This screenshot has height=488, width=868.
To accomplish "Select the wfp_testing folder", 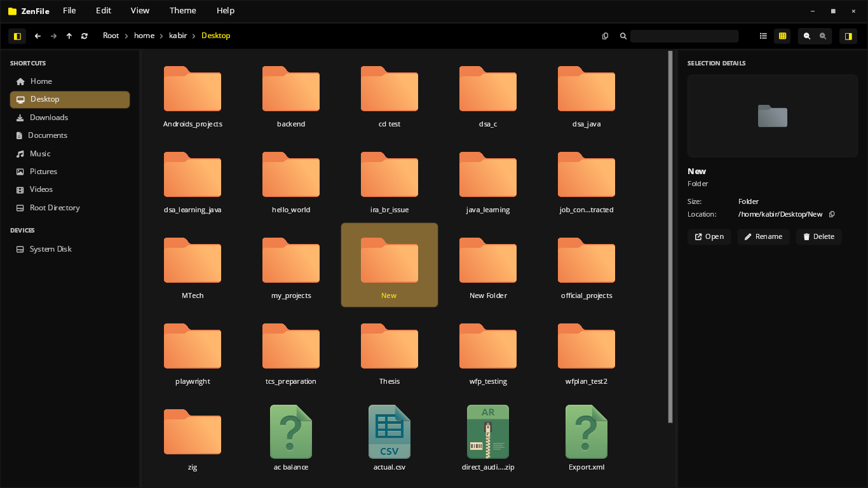I will [488, 351].
